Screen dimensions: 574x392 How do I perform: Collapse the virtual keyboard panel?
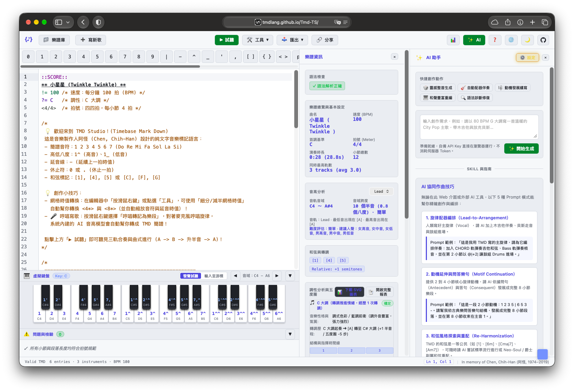(x=290, y=276)
